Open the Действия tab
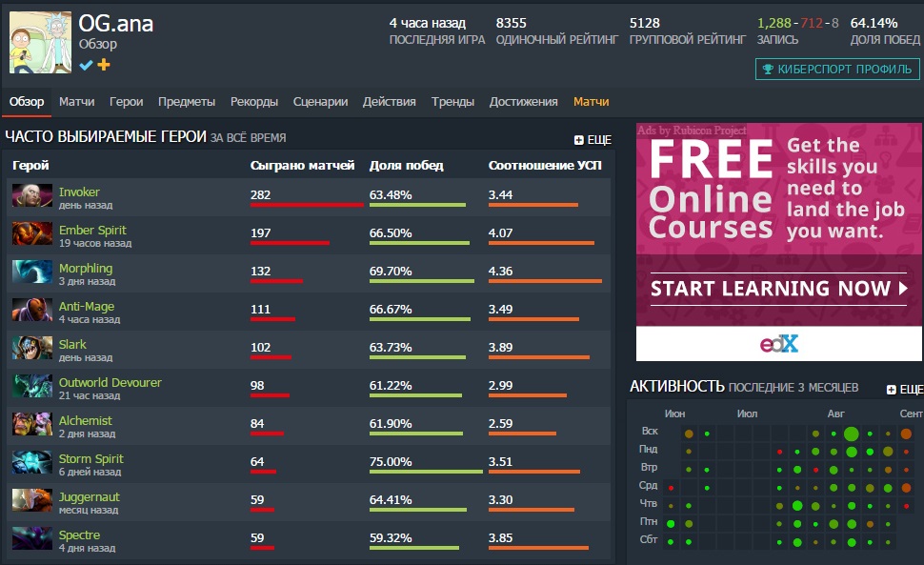 pyautogui.click(x=389, y=101)
